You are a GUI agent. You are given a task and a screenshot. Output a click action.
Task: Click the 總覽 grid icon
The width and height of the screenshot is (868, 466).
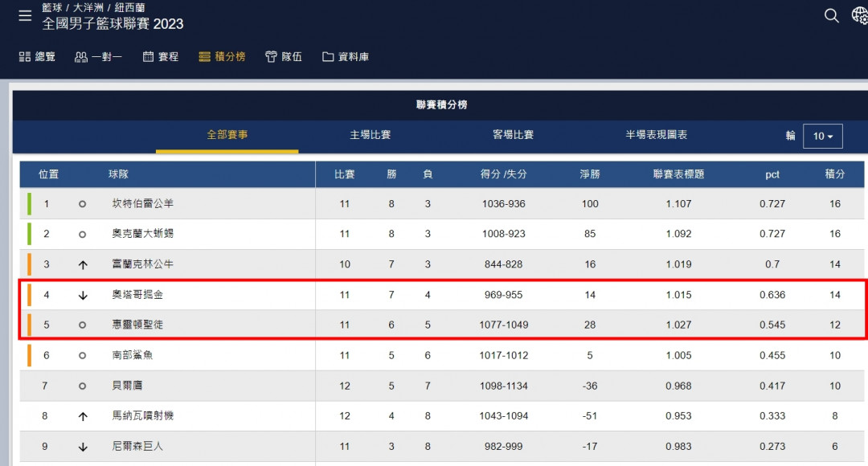tap(24, 56)
